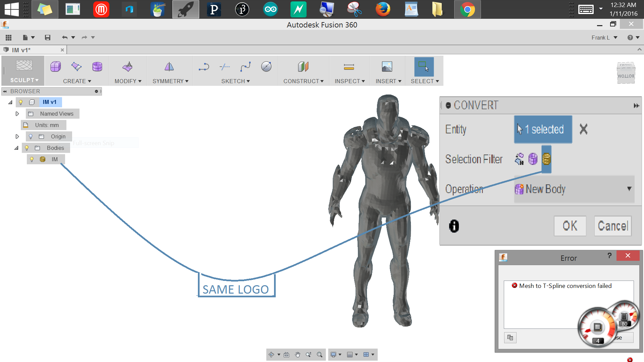Select the T-Spline filter icon in Convert dialog

click(x=533, y=159)
